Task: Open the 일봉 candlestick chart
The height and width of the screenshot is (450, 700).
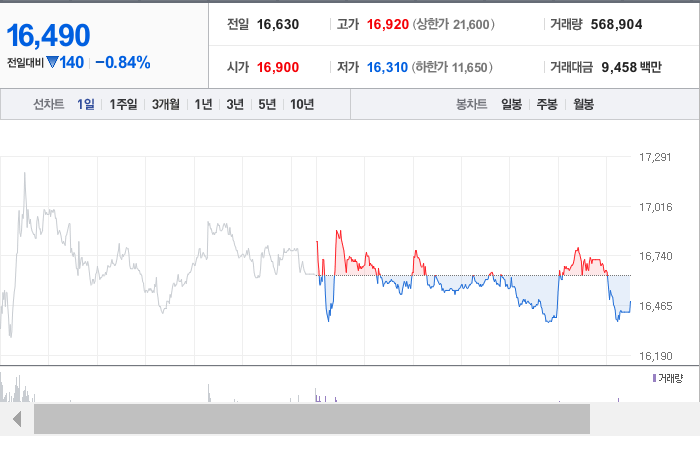Action: pyautogui.click(x=512, y=104)
